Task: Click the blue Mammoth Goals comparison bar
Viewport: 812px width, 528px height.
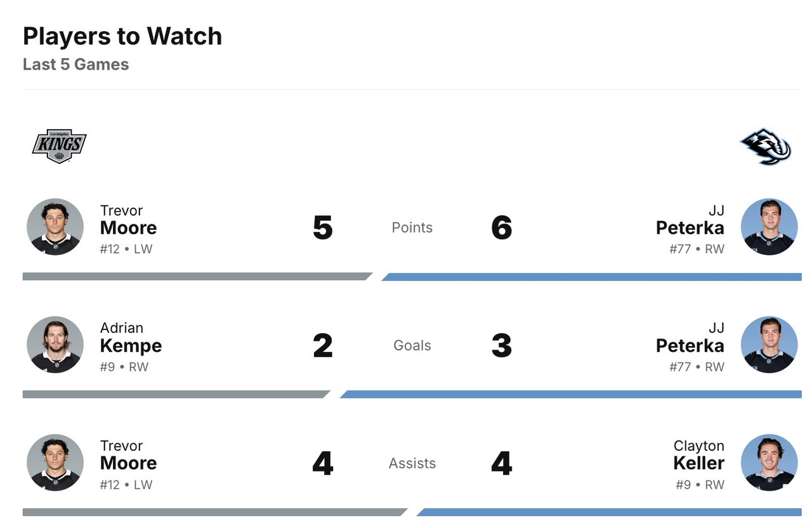Action: 571,394
